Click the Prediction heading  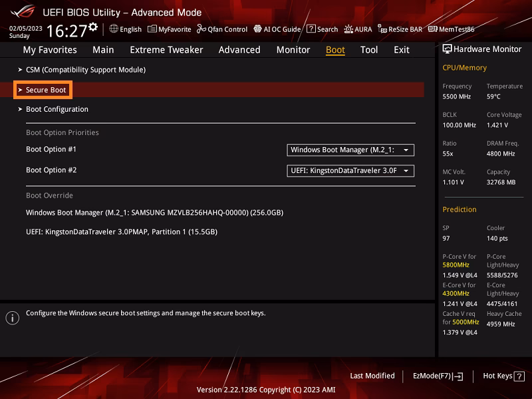[460, 209]
